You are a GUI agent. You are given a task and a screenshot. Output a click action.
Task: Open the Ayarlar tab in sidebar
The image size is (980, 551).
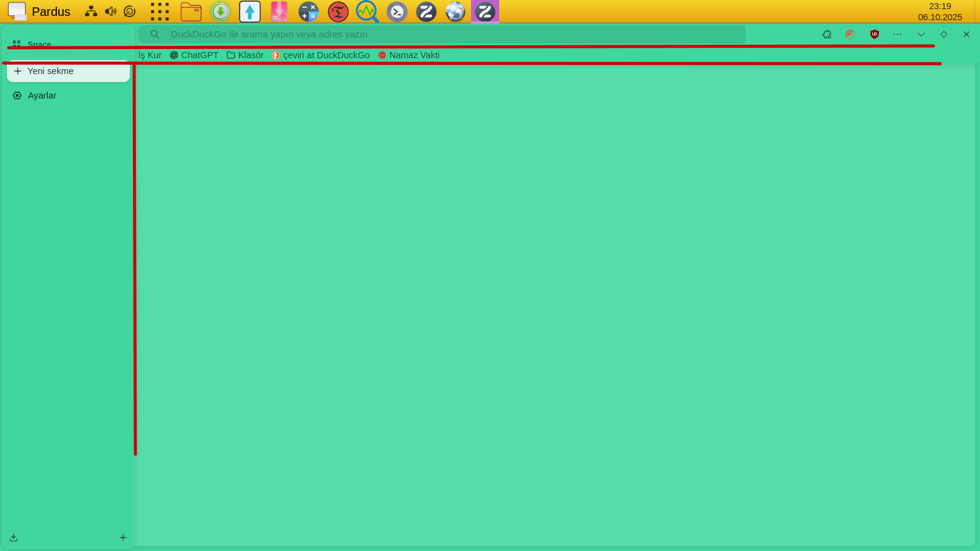coord(42,96)
